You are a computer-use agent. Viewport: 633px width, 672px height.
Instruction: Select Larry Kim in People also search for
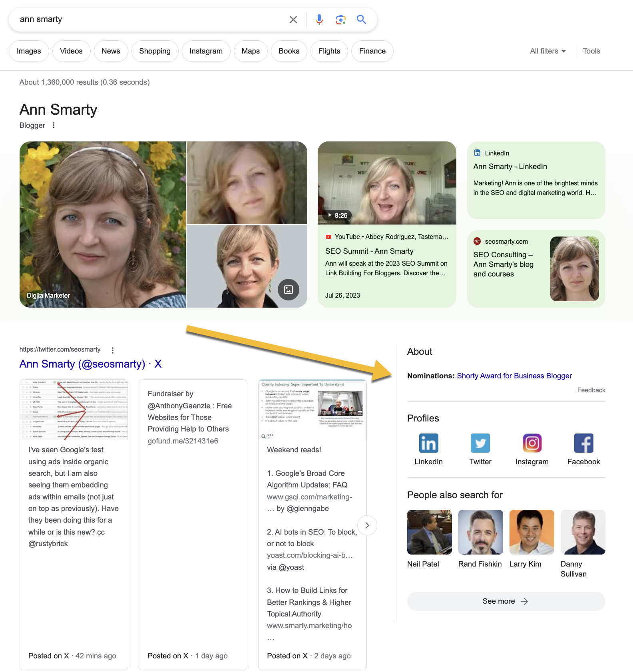pyautogui.click(x=531, y=539)
